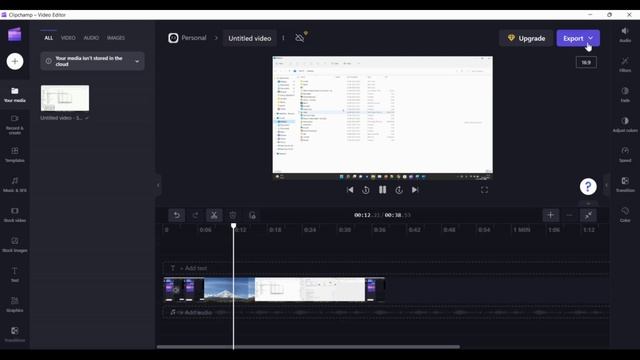Click the 0:24 mark on timeline ruler
Screen dimensions: 640x360
click(310, 230)
